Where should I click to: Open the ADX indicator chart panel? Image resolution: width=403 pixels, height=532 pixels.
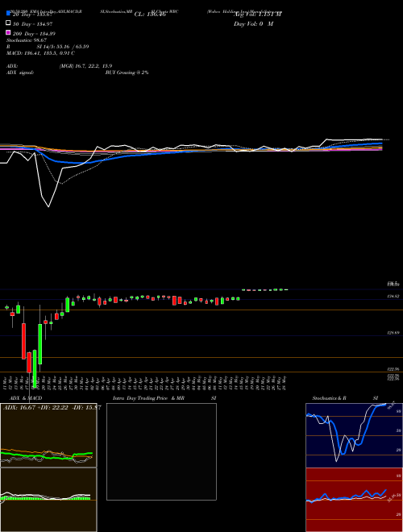pyautogui.click(x=48, y=435)
